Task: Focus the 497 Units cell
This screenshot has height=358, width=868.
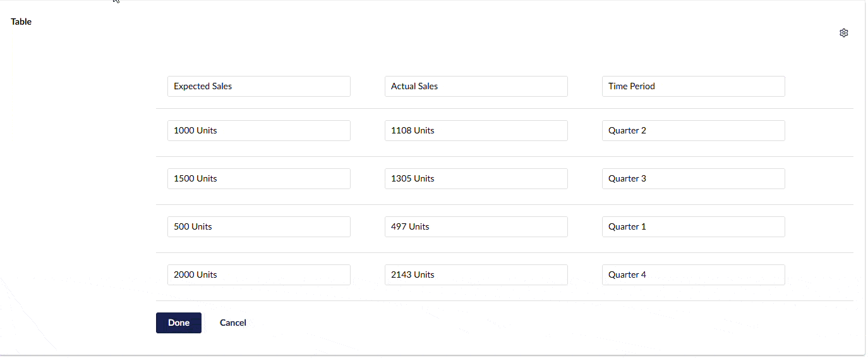Action: click(476, 227)
